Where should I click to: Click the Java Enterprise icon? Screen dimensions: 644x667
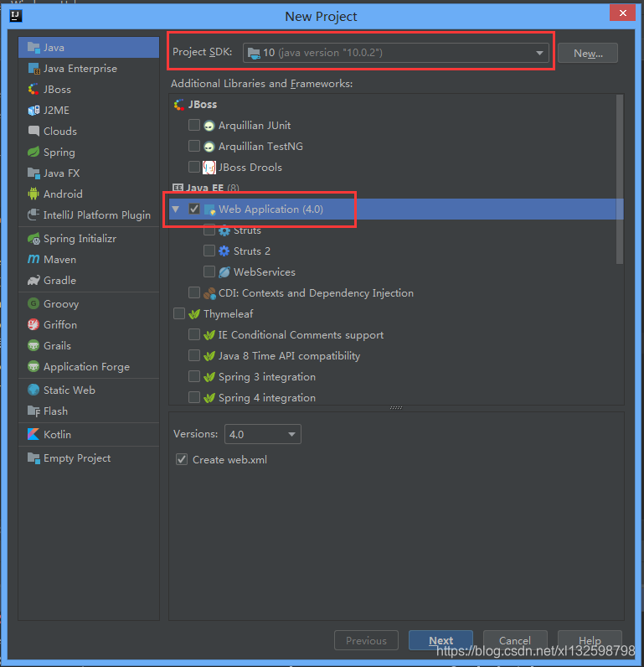click(x=33, y=68)
